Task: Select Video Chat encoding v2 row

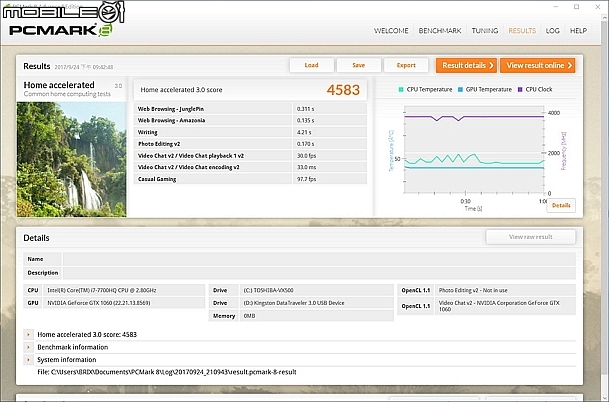Action: click(x=250, y=167)
